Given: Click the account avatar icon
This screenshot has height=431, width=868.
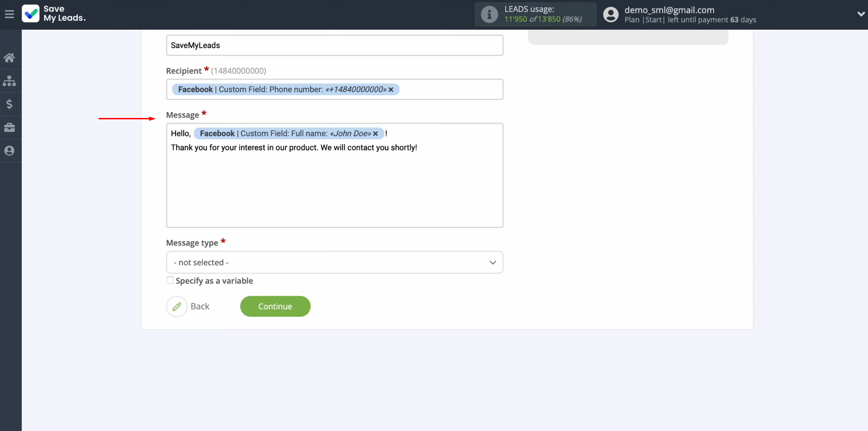Looking at the screenshot, I should (610, 14).
